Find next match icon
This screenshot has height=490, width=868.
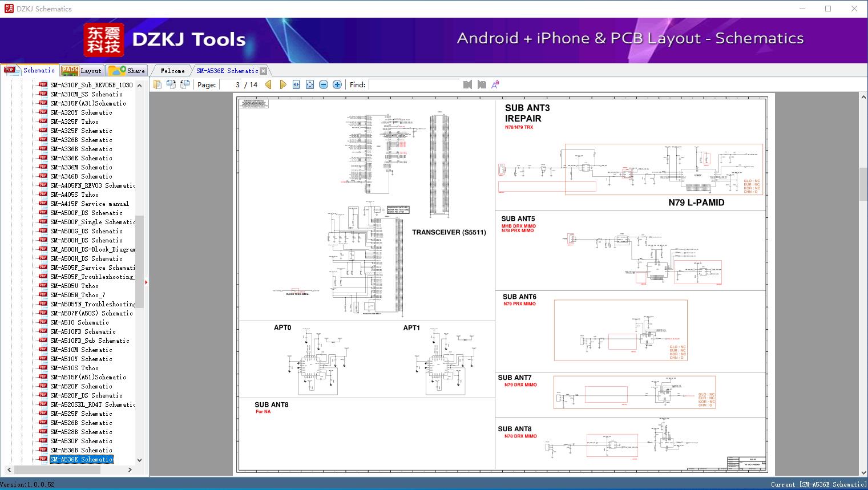click(482, 84)
